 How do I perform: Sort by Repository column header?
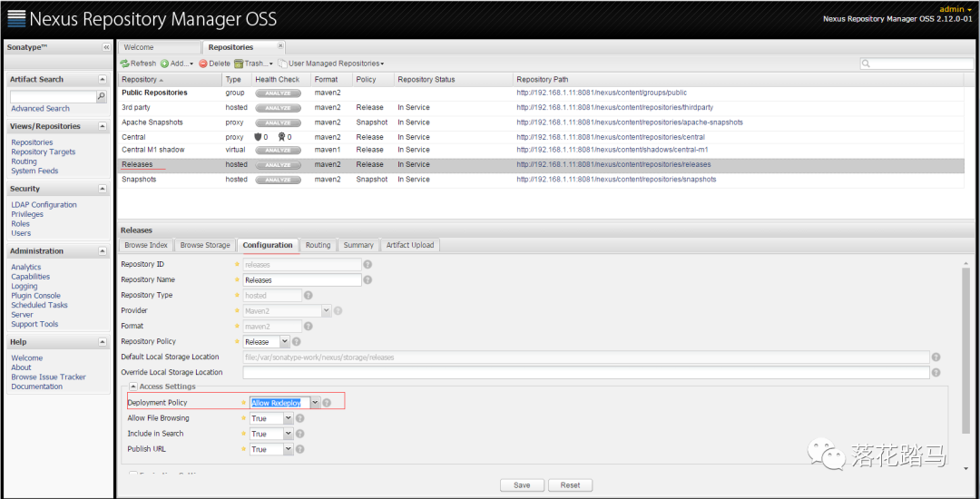pos(170,79)
